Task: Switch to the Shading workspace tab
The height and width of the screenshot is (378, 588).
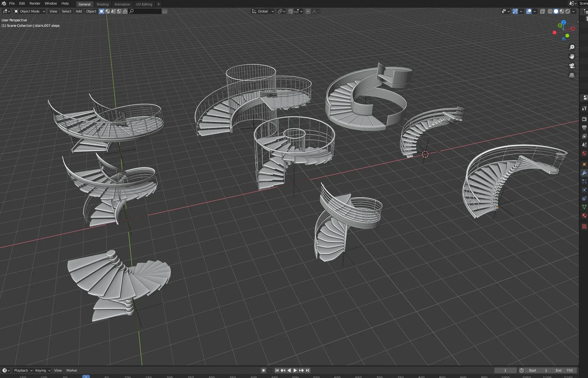Action: tap(102, 4)
